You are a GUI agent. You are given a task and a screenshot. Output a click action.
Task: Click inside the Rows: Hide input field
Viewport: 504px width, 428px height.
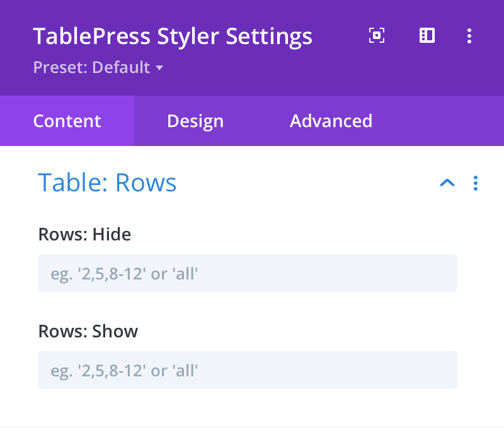pyautogui.click(x=248, y=273)
